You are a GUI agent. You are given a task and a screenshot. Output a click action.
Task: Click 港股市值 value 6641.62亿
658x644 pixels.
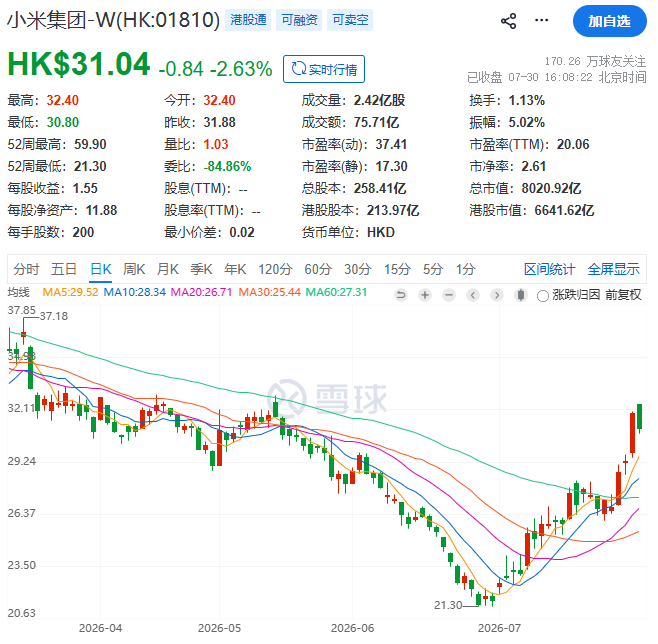564,210
